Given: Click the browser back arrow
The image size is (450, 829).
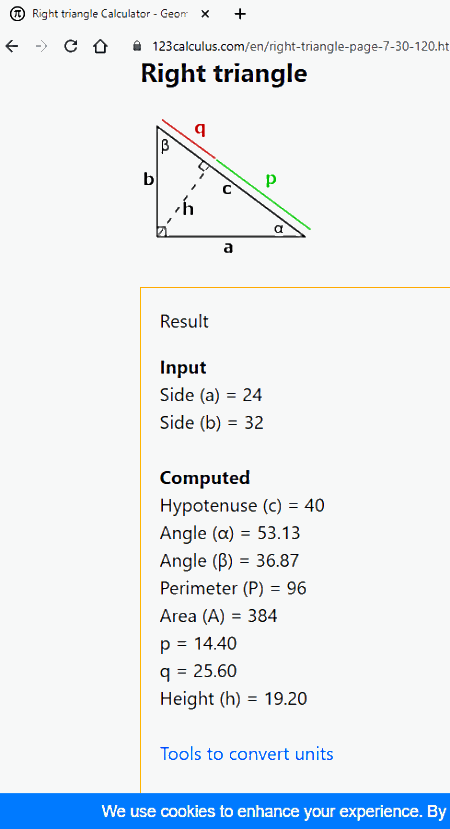Looking at the screenshot, I should 11,47.
